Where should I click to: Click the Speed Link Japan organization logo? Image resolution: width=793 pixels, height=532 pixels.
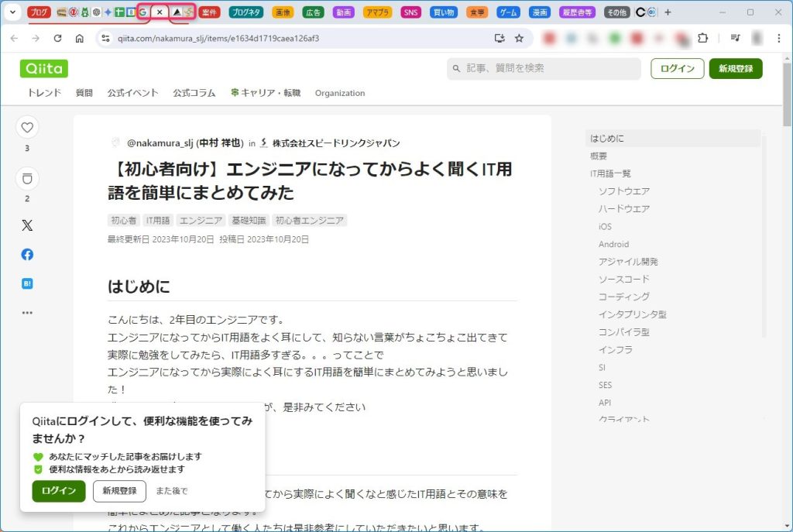coord(263,143)
